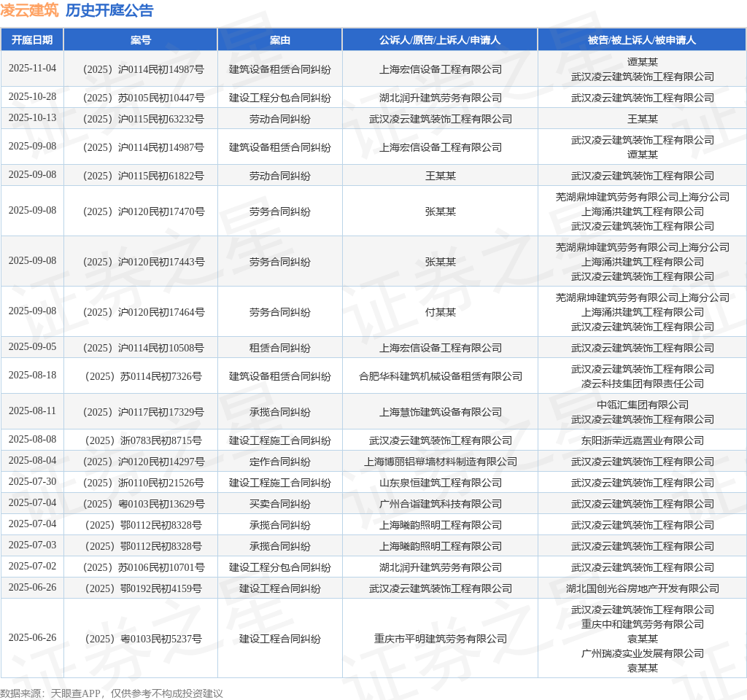Click plaintiff 合肥华科建筑机械设备租赁有限公司
The width and height of the screenshot is (747, 700).
pyautogui.click(x=440, y=377)
